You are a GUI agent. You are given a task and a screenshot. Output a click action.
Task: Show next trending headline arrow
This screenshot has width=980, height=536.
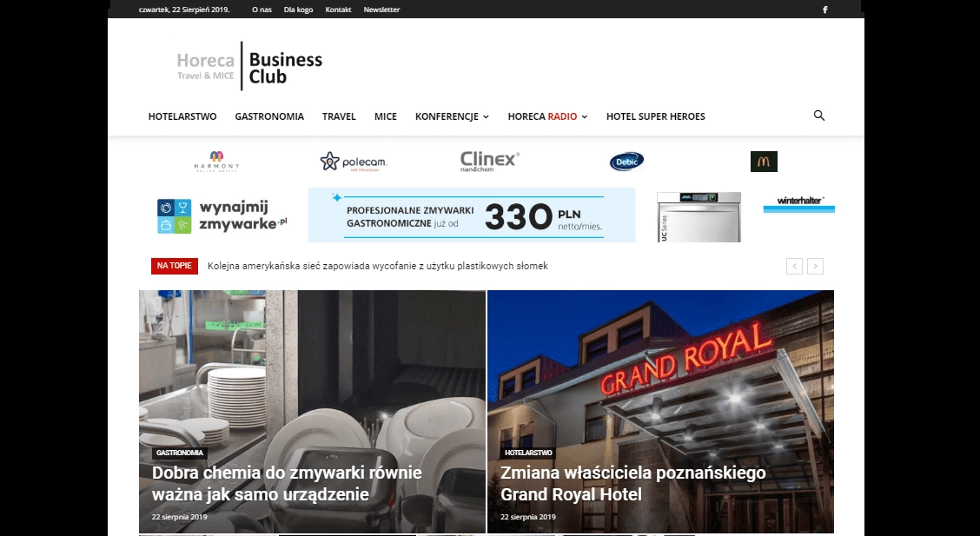coord(815,266)
